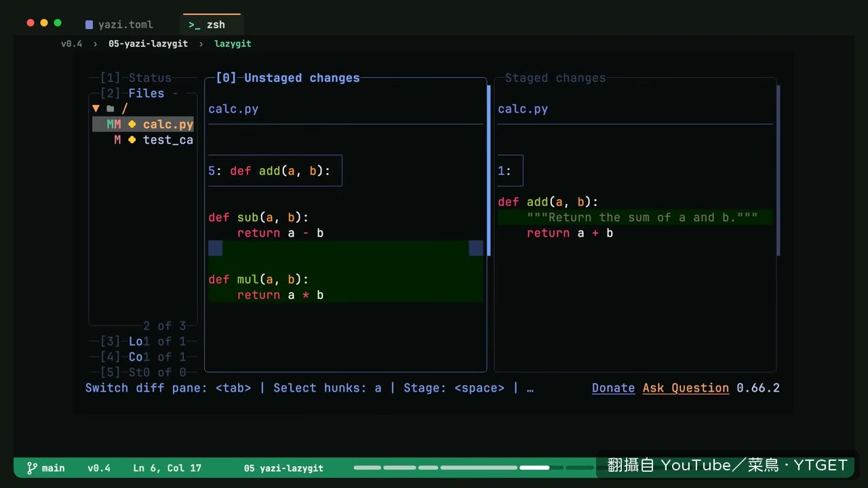This screenshot has height=488, width=868.
Task: Focus the Staged changes pane title
Action: click(x=555, y=78)
